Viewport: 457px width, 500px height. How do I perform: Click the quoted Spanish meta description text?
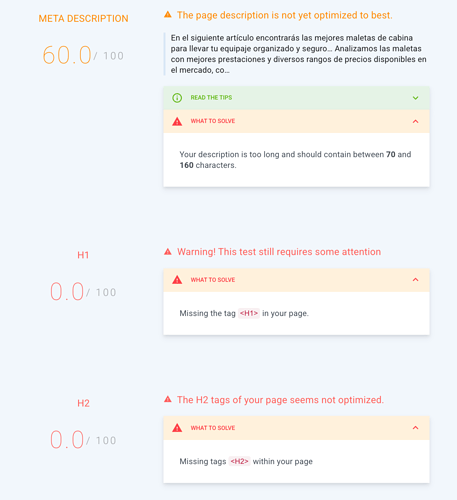pyautogui.click(x=298, y=54)
